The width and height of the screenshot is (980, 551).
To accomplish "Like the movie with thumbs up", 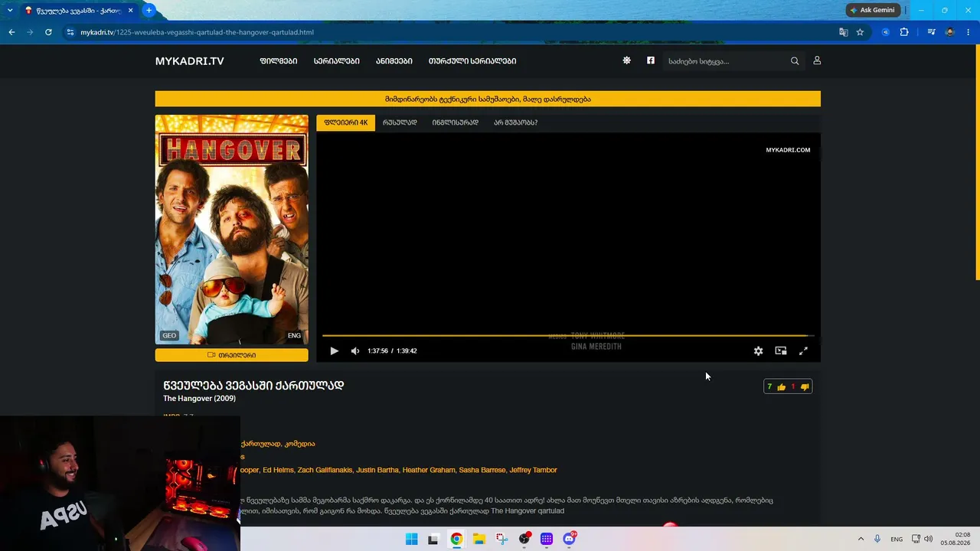I will (781, 387).
